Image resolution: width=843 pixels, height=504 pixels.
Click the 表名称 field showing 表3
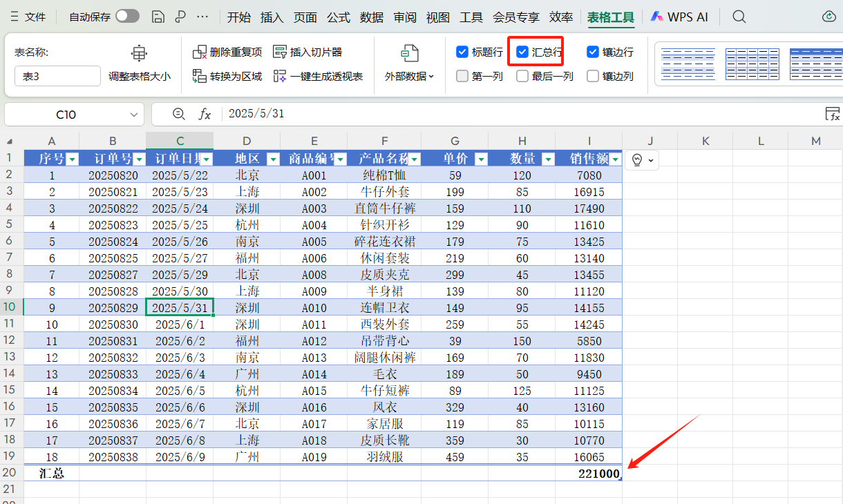(57, 76)
